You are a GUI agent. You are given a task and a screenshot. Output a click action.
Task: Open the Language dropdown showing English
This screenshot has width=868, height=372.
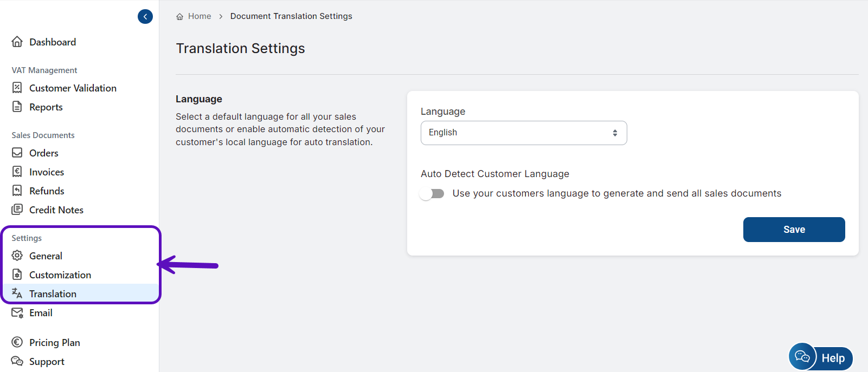(x=523, y=133)
